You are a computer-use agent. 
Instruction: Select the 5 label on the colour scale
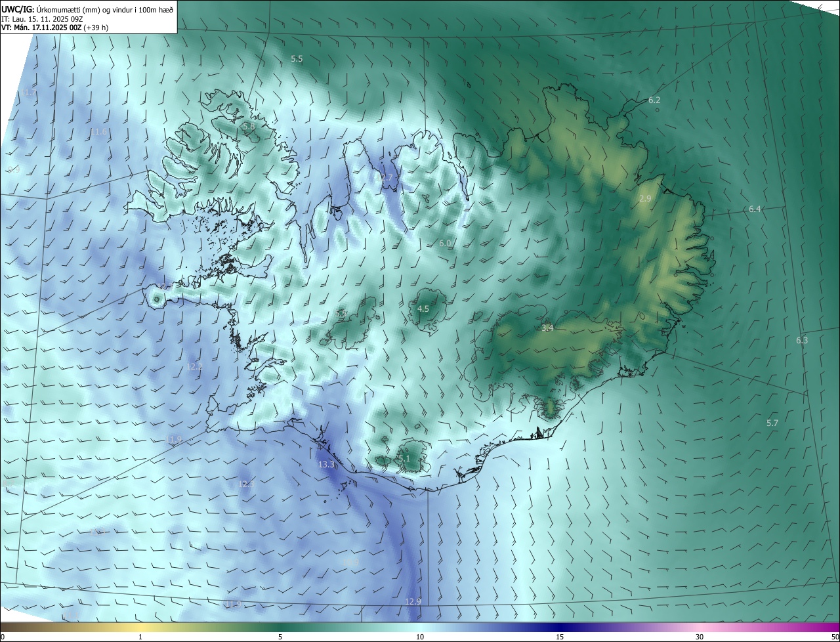[x=280, y=637]
